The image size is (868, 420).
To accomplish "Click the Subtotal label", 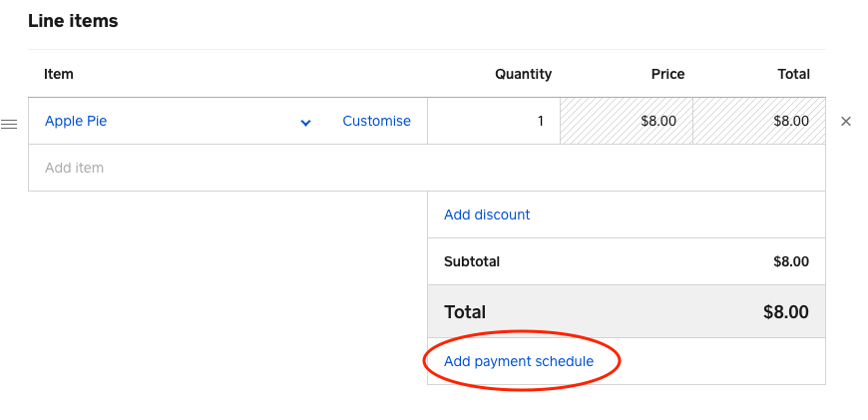I will click(x=472, y=262).
